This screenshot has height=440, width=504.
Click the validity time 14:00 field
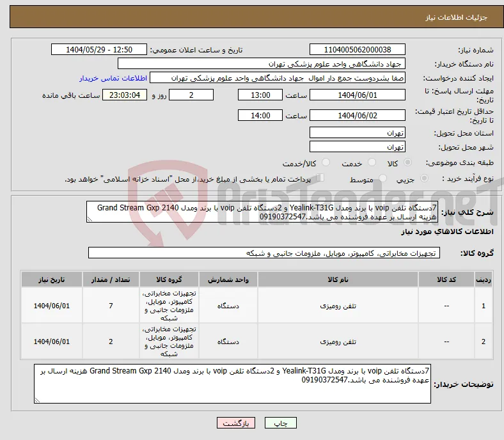[260, 115]
